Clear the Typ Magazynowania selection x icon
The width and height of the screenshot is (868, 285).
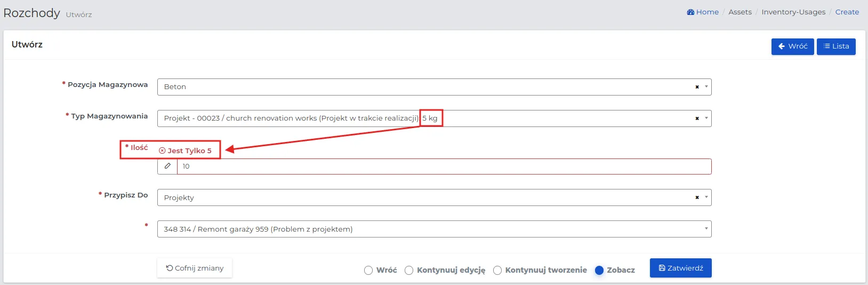coord(697,118)
